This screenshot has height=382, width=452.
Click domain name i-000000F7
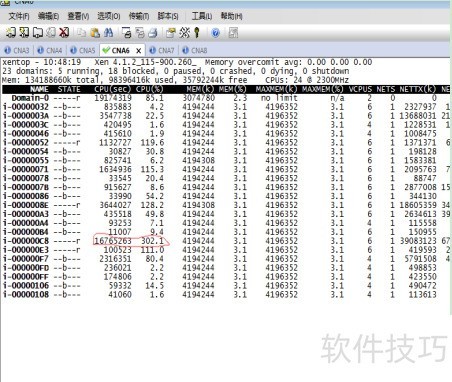[x=26, y=259]
